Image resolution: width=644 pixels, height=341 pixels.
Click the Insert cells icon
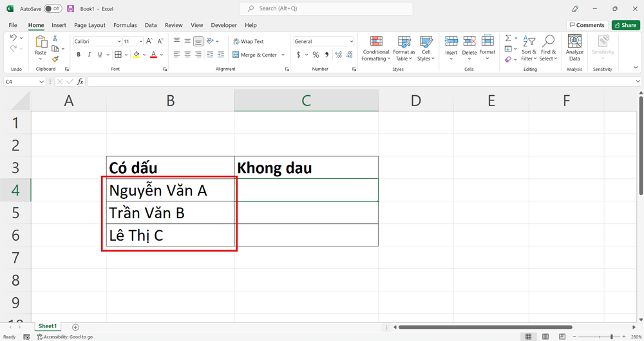pos(451,41)
